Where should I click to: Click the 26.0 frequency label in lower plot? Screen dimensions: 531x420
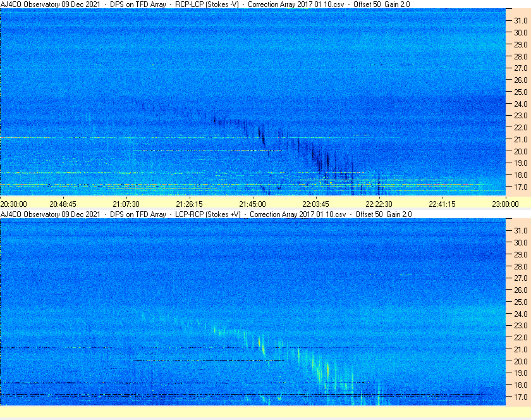pos(521,290)
